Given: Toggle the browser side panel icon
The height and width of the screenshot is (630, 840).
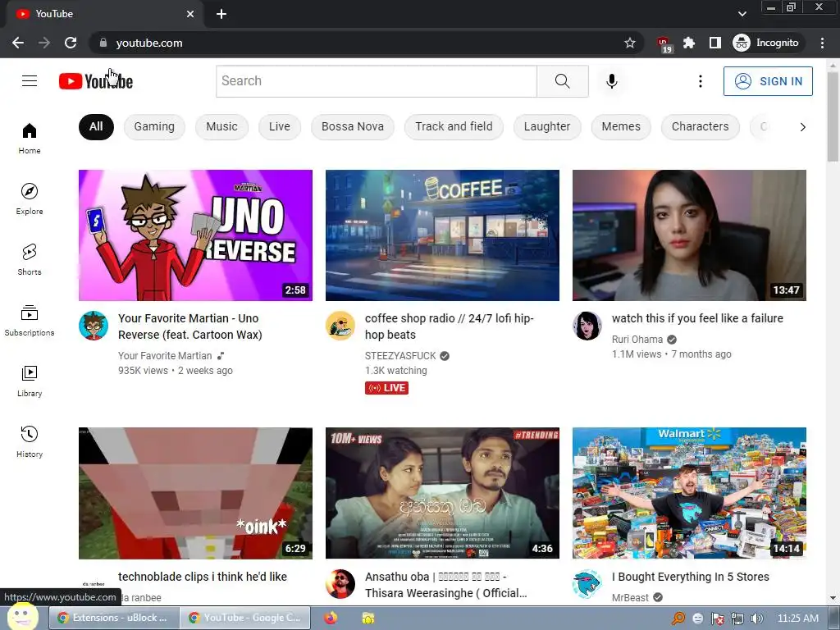Looking at the screenshot, I should (715, 43).
